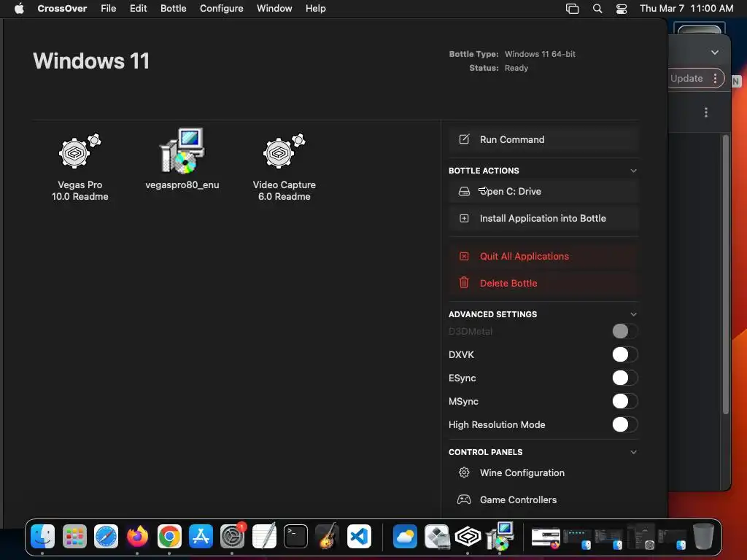Open the Update options menu in the background window
747x560 pixels.
coord(715,79)
